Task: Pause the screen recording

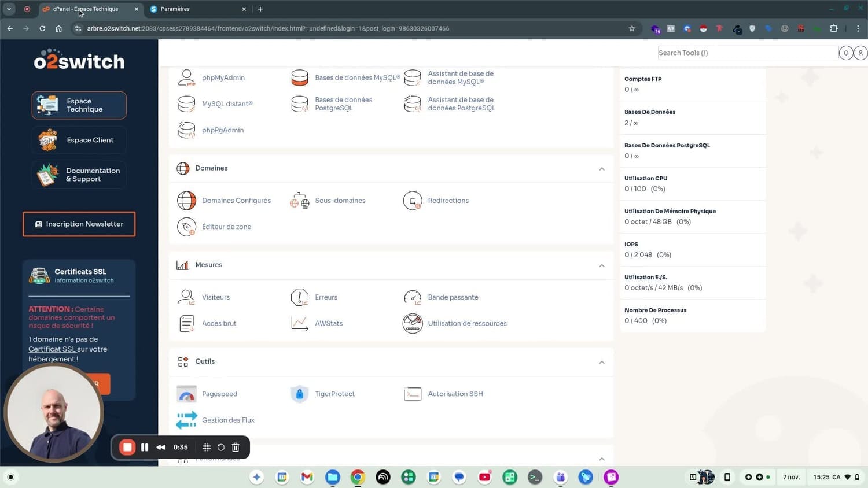Action: (145, 447)
